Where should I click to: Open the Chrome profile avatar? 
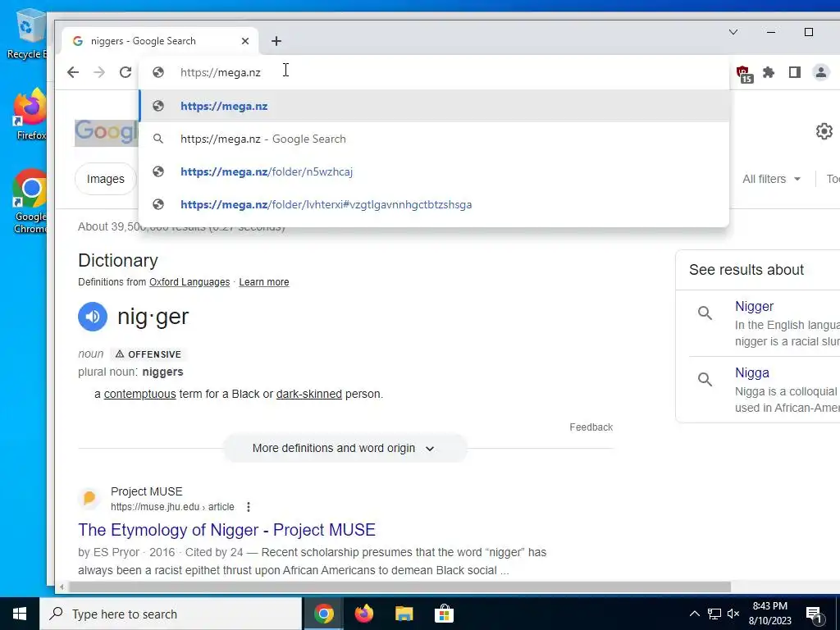click(x=820, y=72)
